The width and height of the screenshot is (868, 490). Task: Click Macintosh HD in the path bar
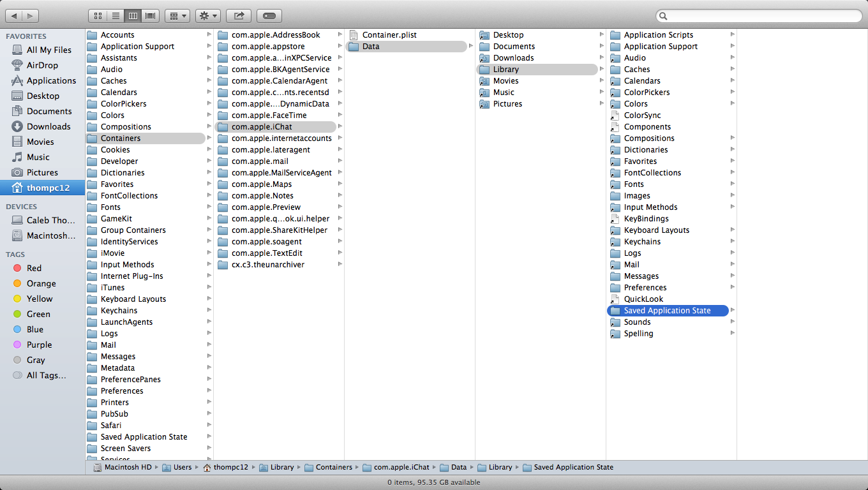tap(123, 467)
